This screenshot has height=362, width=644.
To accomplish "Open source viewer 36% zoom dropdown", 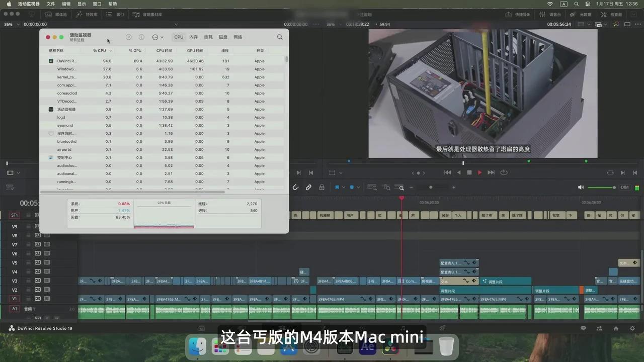I will (12, 24).
